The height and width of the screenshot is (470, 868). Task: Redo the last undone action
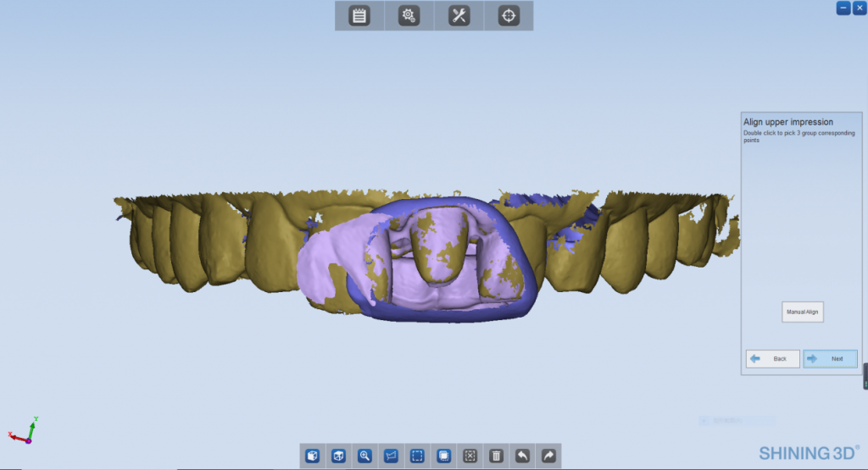tap(548, 456)
